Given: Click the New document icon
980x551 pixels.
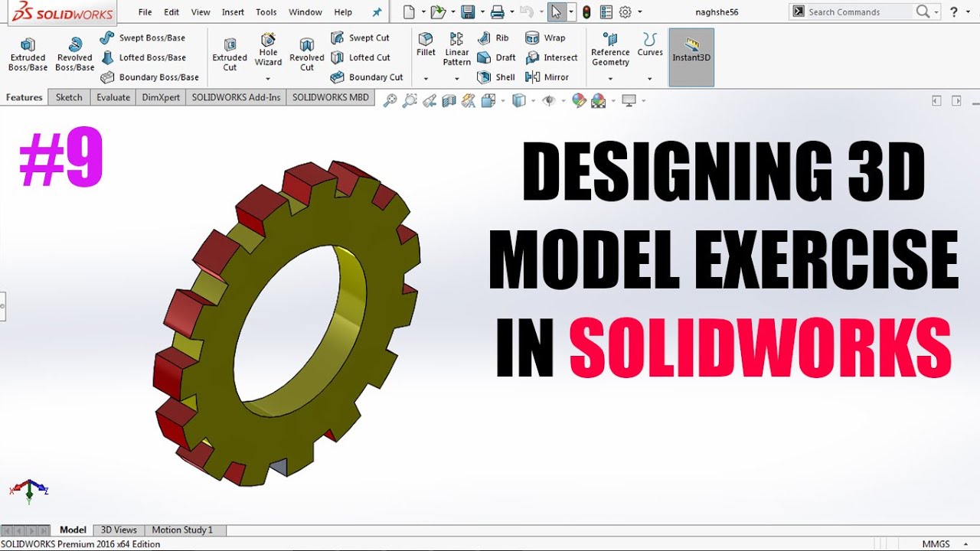Looking at the screenshot, I should (x=410, y=12).
